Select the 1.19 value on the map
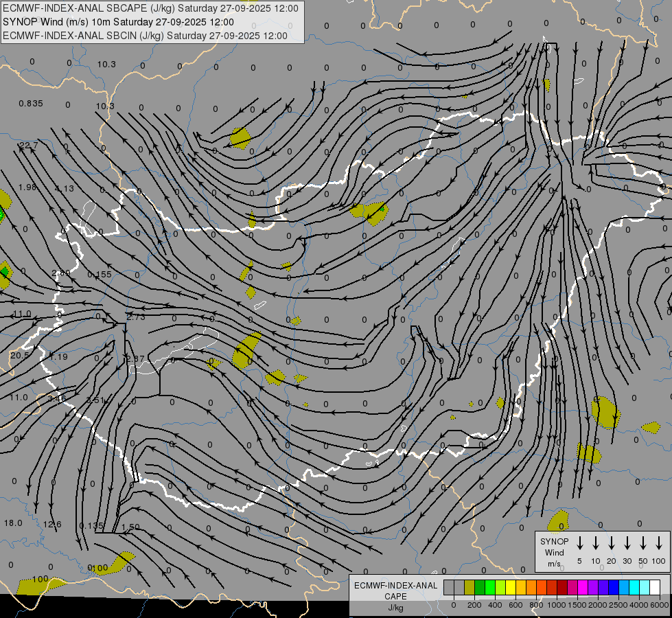672x618 pixels. [58, 356]
